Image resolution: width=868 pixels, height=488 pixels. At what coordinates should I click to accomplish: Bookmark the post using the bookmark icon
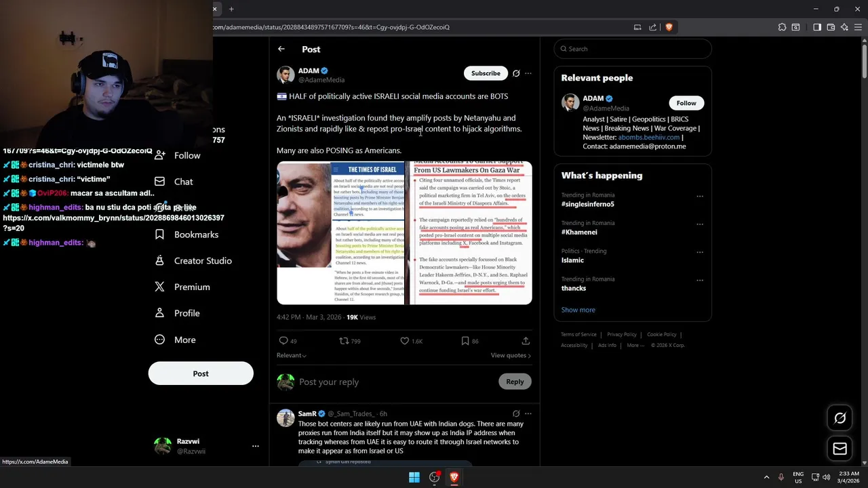465,341
